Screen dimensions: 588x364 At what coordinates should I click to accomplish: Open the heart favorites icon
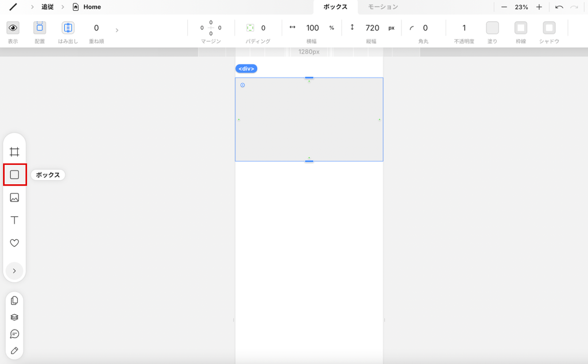[x=14, y=243]
